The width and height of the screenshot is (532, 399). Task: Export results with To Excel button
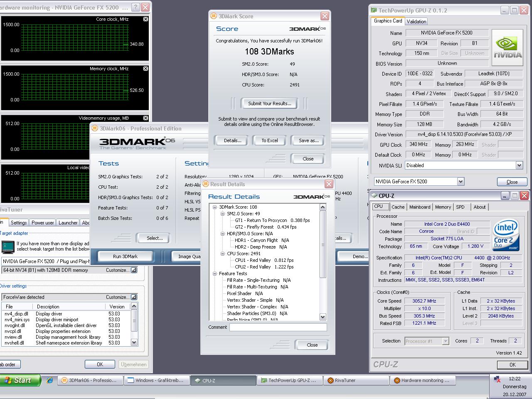(270, 140)
